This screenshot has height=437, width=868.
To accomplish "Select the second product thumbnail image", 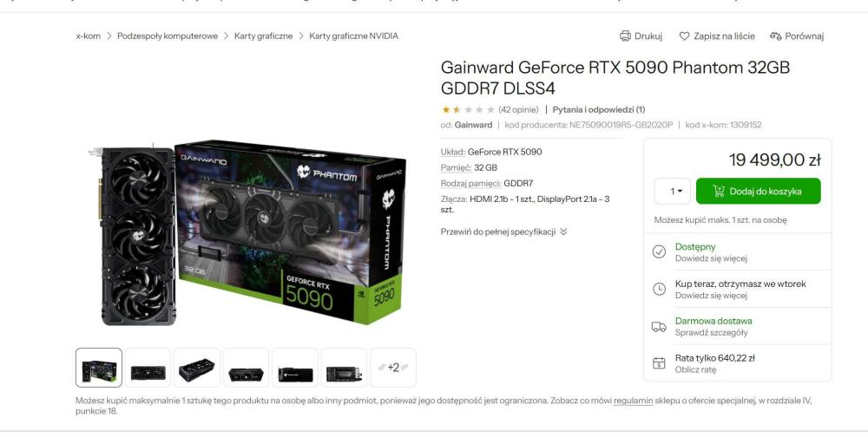I will [148, 368].
